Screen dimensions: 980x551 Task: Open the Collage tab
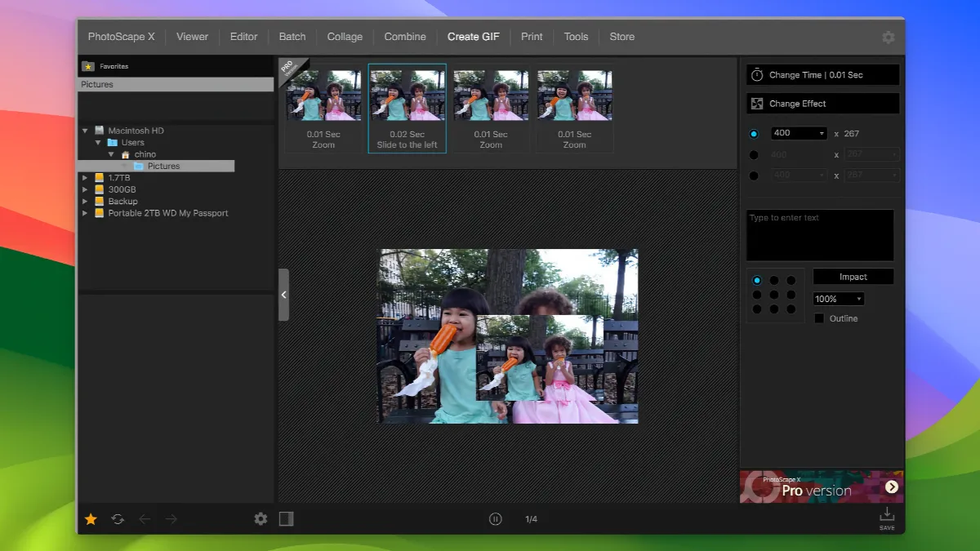pos(345,37)
